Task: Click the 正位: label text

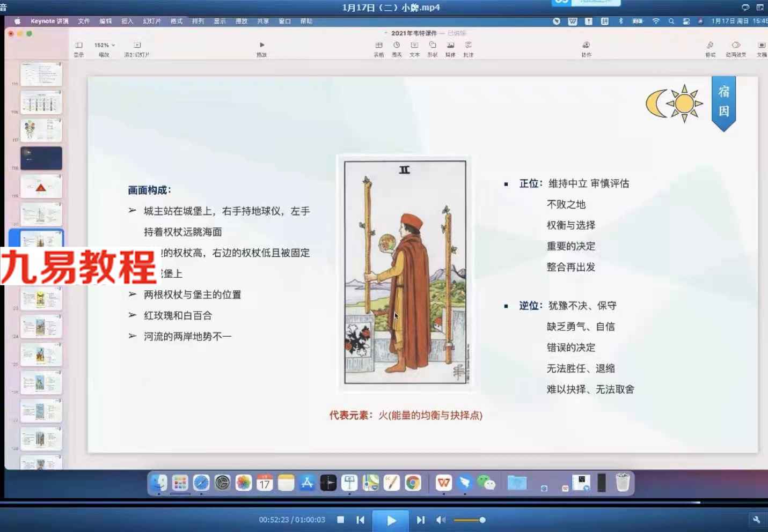Action: [531, 183]
